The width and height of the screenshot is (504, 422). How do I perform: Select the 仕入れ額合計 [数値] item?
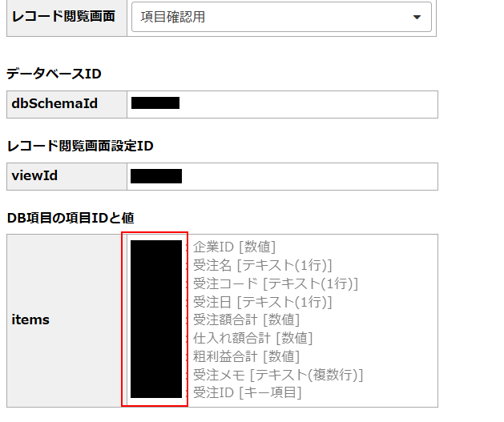(x=252, y=338)
